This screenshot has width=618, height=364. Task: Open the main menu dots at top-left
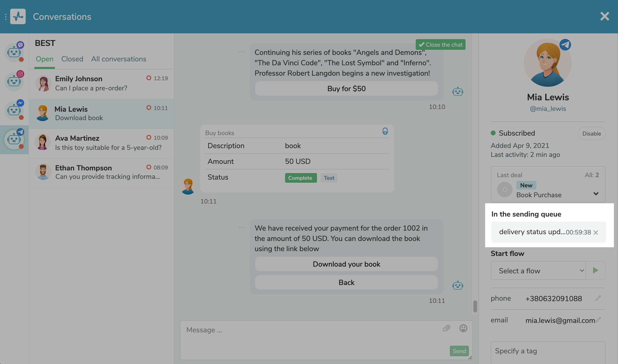coord(5,17)
